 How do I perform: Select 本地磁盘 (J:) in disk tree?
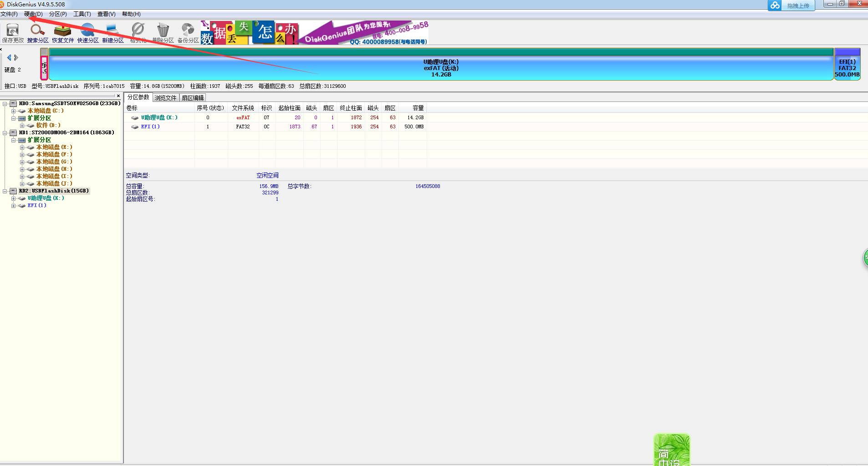point(54,183)
